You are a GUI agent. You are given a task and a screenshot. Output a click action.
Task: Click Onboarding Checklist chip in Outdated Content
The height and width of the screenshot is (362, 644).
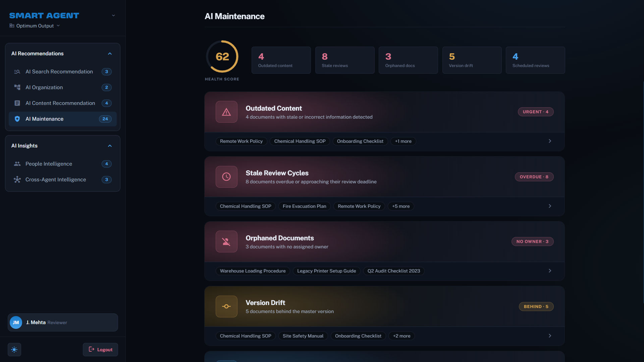tap(360, 141)
